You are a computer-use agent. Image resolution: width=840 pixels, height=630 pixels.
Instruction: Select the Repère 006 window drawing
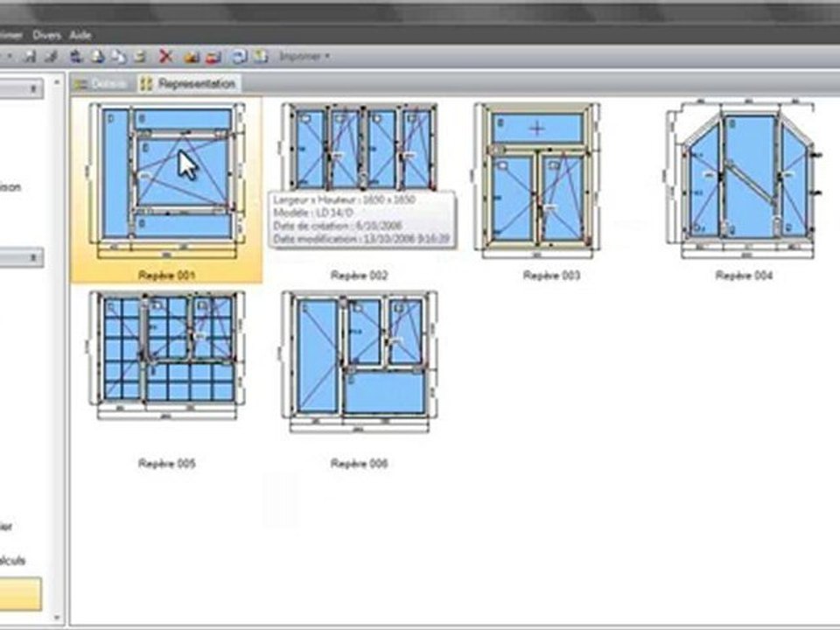pos(360,361)
